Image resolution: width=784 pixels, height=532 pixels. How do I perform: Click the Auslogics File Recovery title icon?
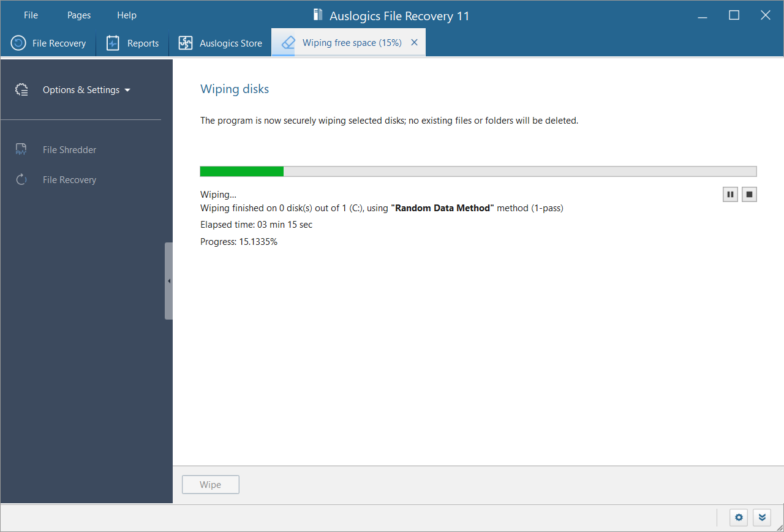317,15
